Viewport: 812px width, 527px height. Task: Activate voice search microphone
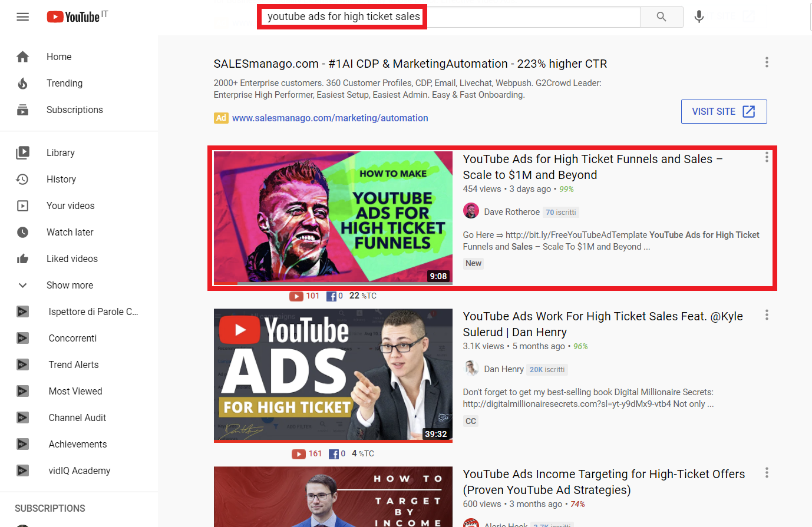pyautogui.click(x=699, y=17)
